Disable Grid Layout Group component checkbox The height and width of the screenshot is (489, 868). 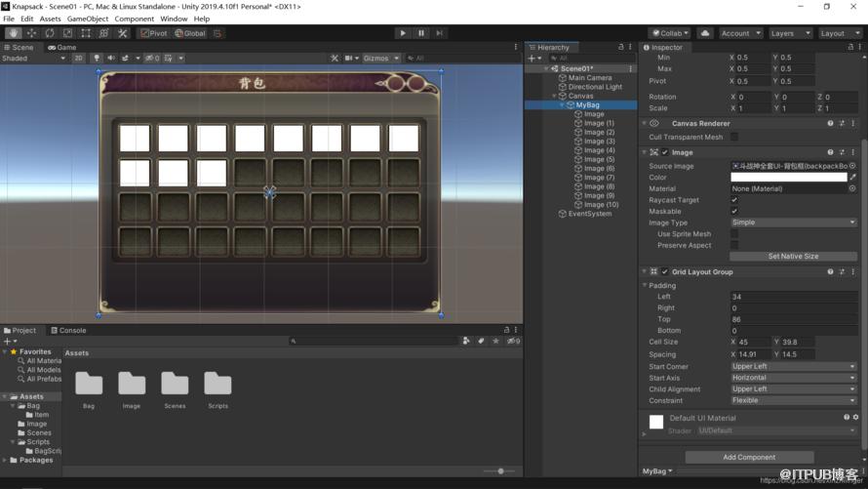665,272
